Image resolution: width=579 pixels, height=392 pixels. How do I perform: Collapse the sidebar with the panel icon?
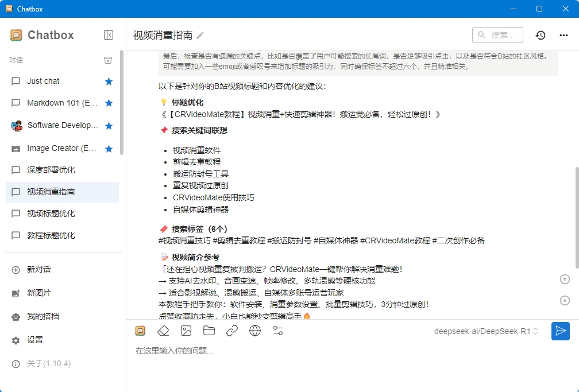click(109, 35)
